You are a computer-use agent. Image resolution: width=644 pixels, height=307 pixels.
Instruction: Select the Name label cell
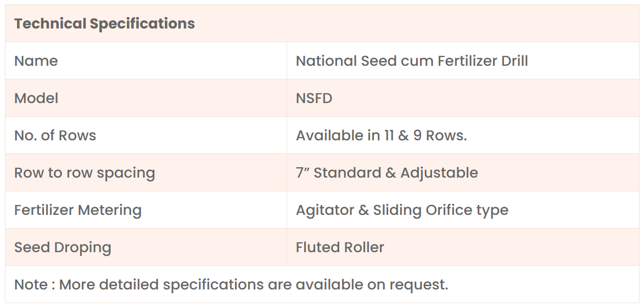pos(36,61)
